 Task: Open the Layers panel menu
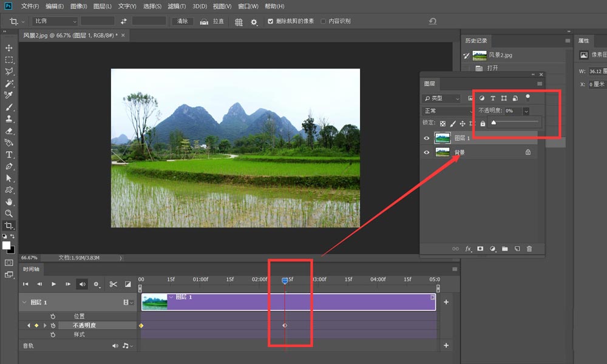click(540, 84)
